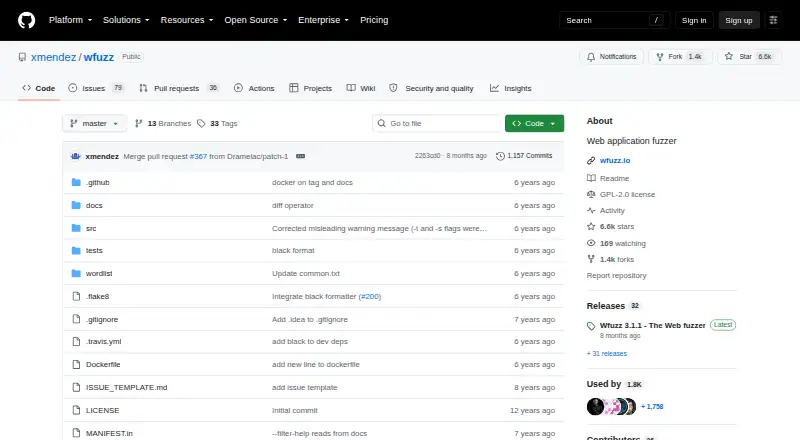Click the eye icon beside 169 watching

tap(591, 243)
